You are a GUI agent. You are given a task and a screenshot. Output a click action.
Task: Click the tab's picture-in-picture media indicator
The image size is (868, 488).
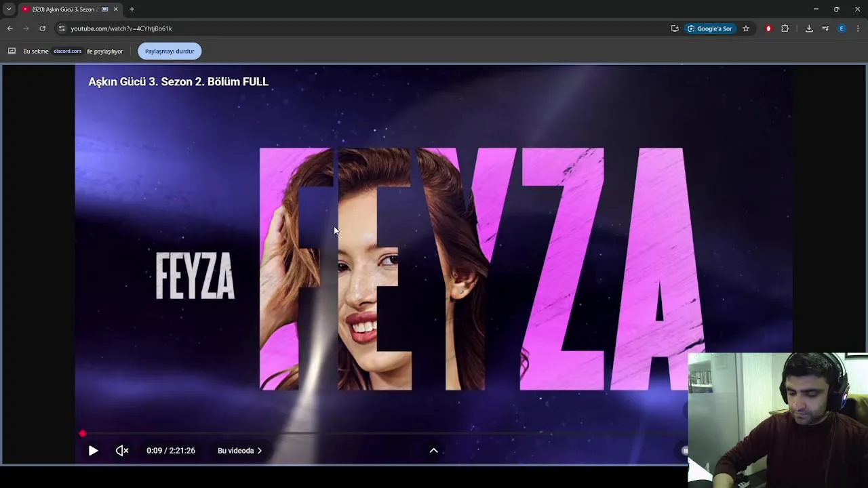pyautogui.click(x=104, y=9)
